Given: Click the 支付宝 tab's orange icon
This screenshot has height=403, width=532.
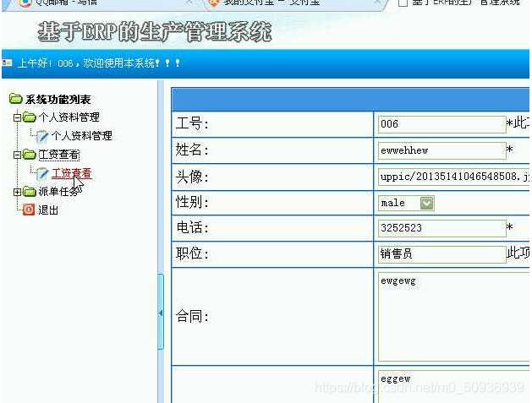Looking at the screenshot, I should tap(214, 3).
